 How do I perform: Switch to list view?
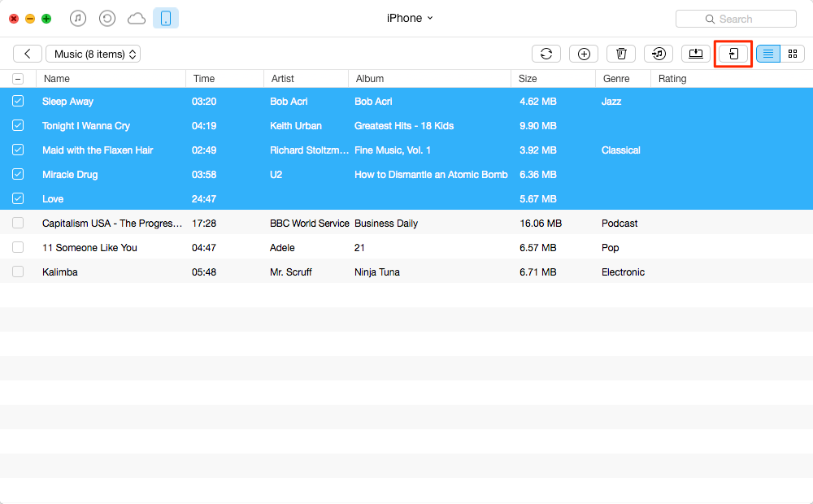coord(768,54)
